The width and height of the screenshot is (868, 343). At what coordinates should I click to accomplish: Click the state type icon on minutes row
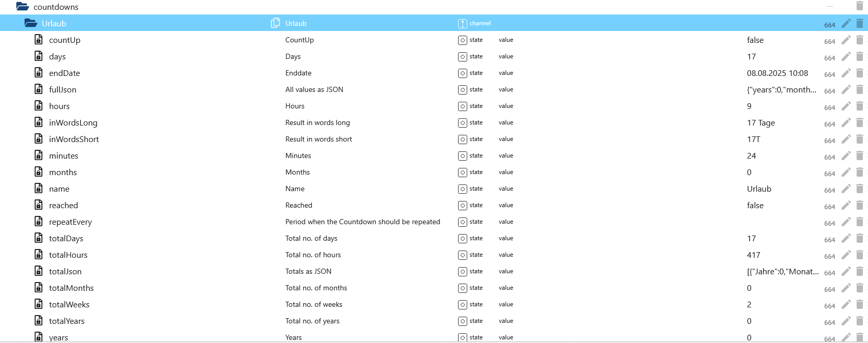pos(462,156)
